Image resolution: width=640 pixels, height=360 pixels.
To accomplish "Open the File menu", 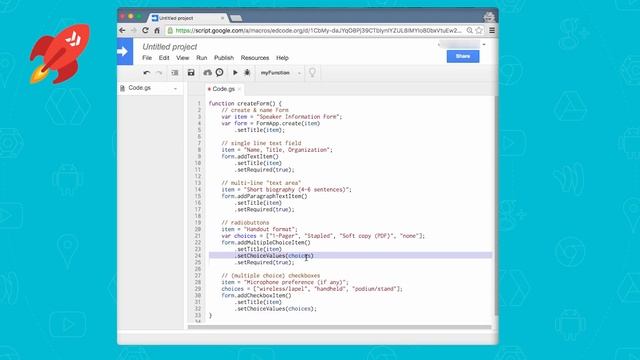I will (x=147, y=58).
